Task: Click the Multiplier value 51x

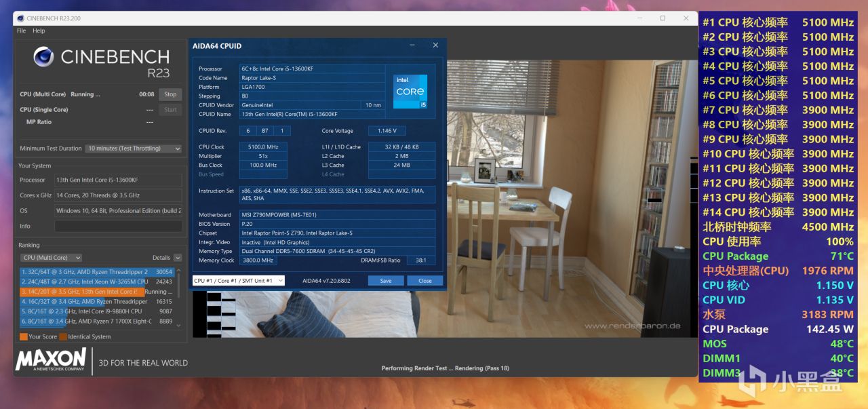Action: [263, 156]
